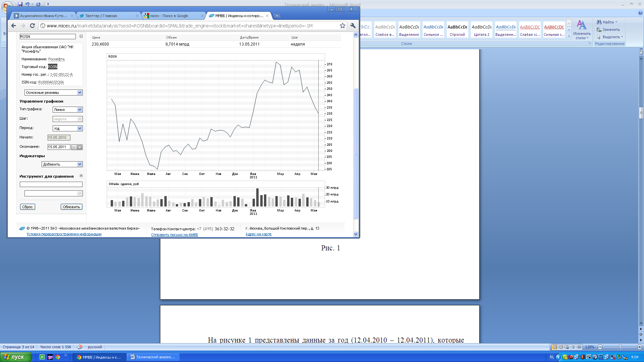644x362 pixels.
Task: Open the Изменить стили menu
Action: [x=582, y=30]
